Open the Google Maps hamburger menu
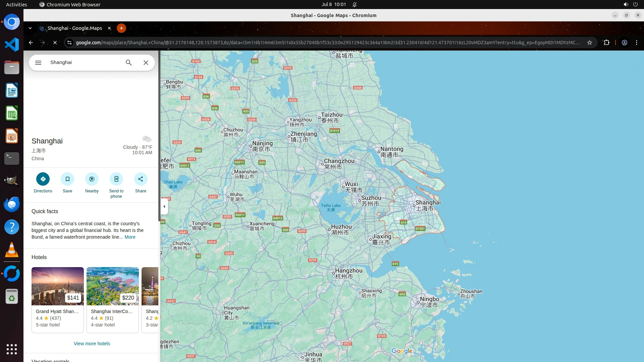The width and height of the screenshot is (644, 362). click(x=38, y=63)
